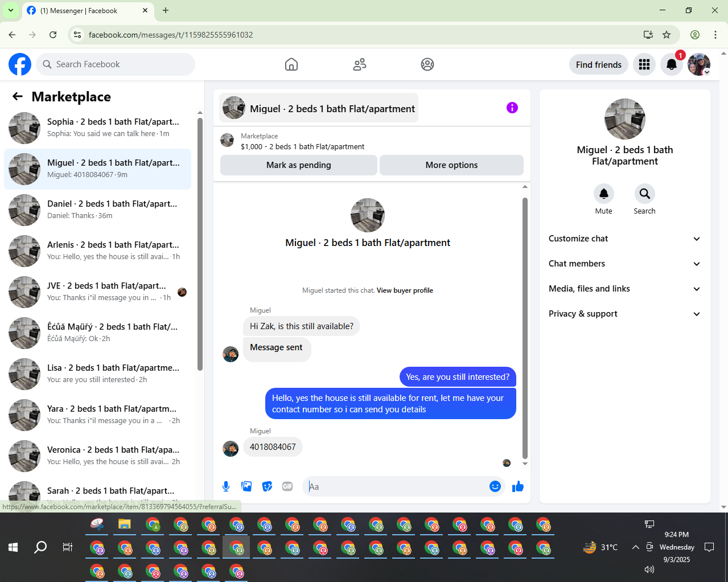Image resolution: width=728 pixels, height=582 pixels.
Task: Select the Messenger Facebook browser tab
Action: click(x=88, y=11)
